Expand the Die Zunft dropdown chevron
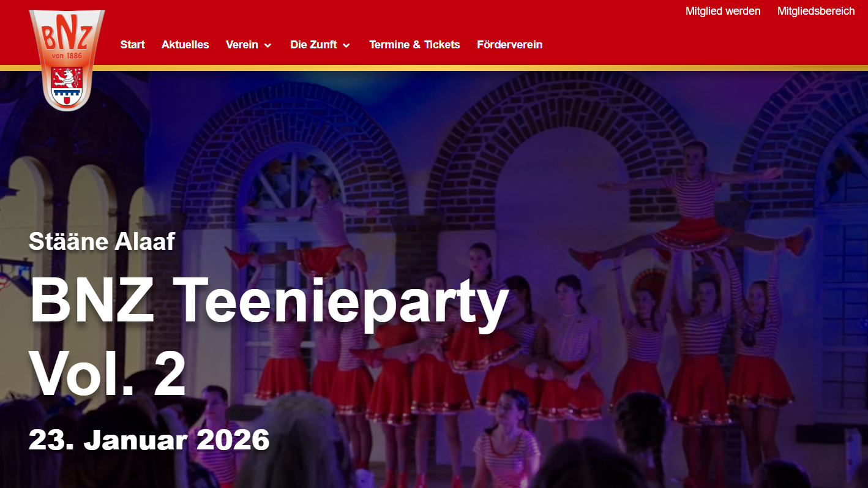Screen dimensions: 868x488 [346, 45]
